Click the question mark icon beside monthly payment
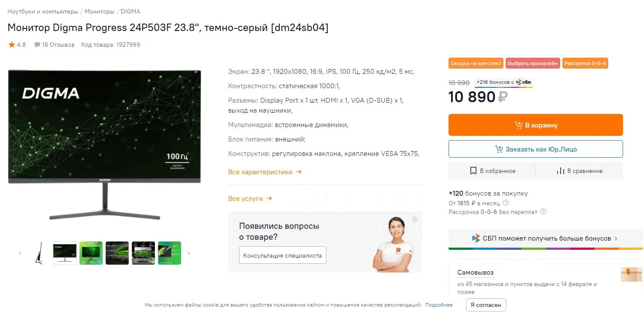The width and height of the screenshot is (644, 314). click(506, 203)
